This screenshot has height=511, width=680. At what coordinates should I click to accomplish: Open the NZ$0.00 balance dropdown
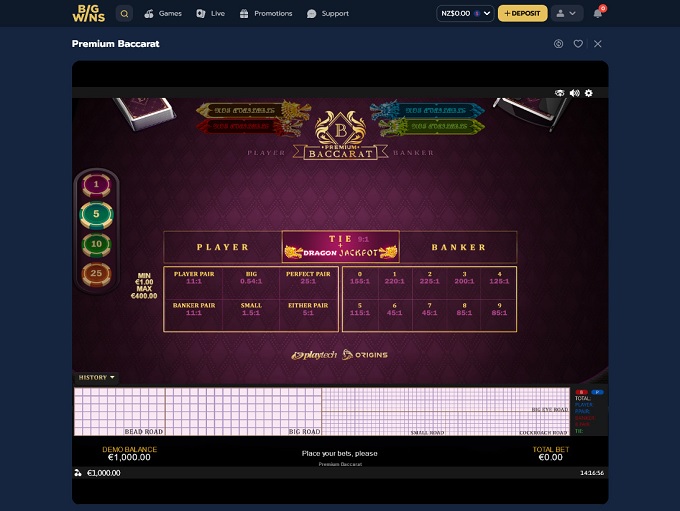[x=465, y=14]
